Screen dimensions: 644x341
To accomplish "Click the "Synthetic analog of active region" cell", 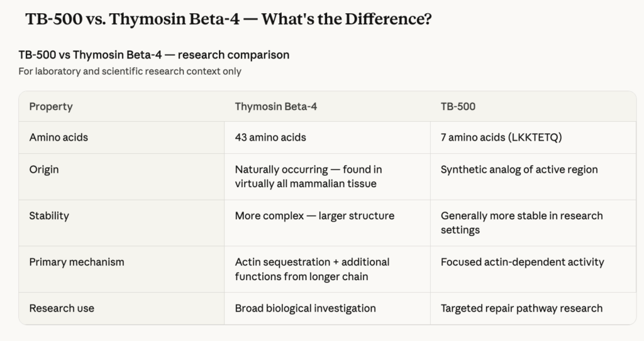I will pos(519,170).
